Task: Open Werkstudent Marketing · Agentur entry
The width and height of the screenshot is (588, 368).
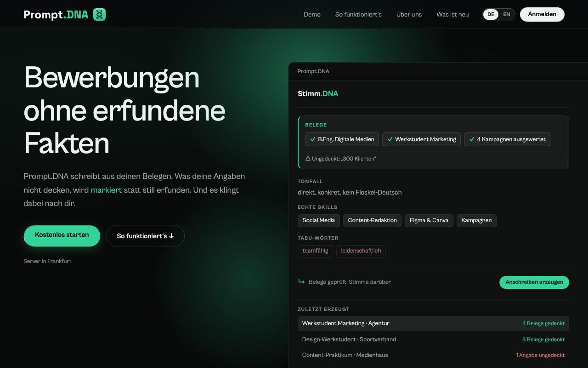Action: coord(433,323)
